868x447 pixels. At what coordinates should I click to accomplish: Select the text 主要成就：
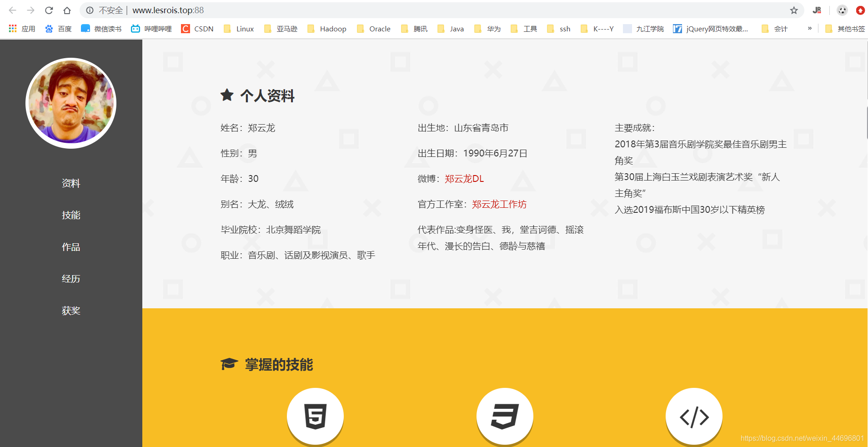635,128
